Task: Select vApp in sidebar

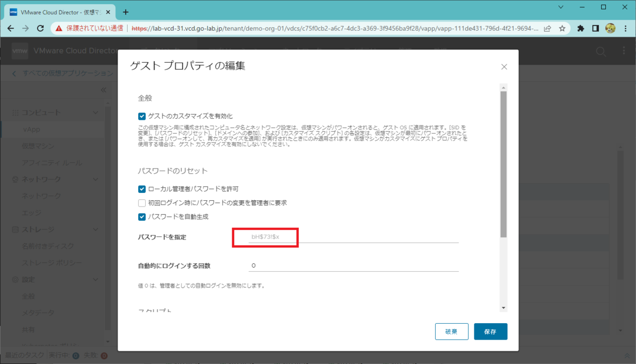Action: point(32,129)
